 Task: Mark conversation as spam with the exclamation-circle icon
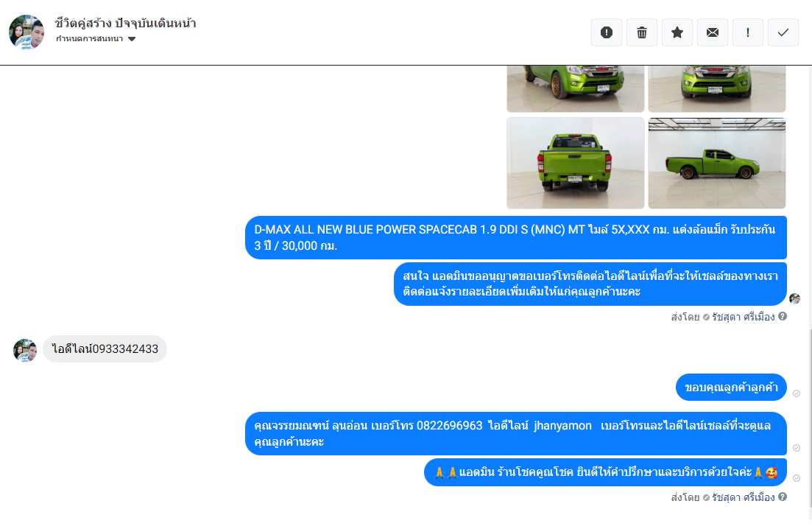[x=607, y=32]
